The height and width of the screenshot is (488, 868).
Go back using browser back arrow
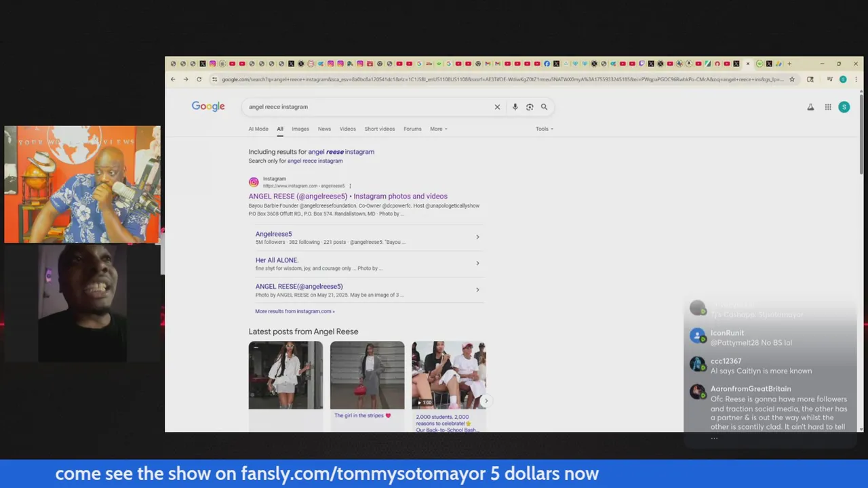click(173, 79)
